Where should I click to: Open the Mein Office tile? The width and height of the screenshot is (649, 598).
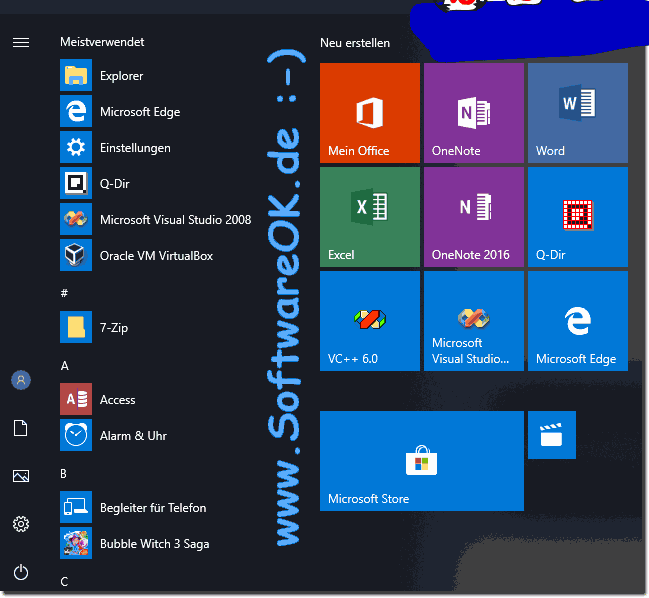370,113
